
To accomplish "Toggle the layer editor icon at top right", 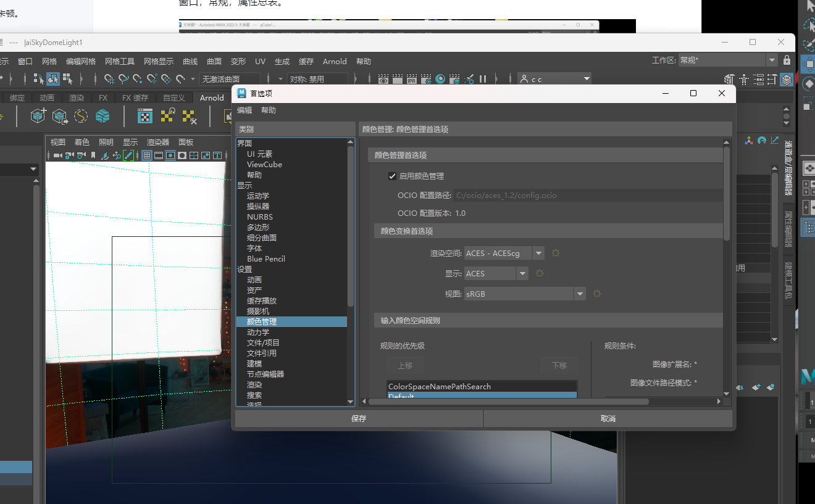I will point(786,80).
